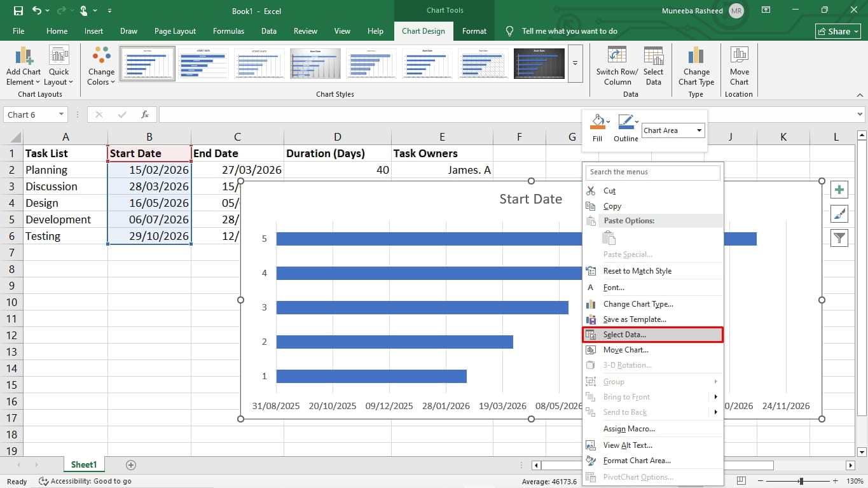Expand the formula bar chevron
Viewport: 868px width, 488px height.
pos(860,115)
